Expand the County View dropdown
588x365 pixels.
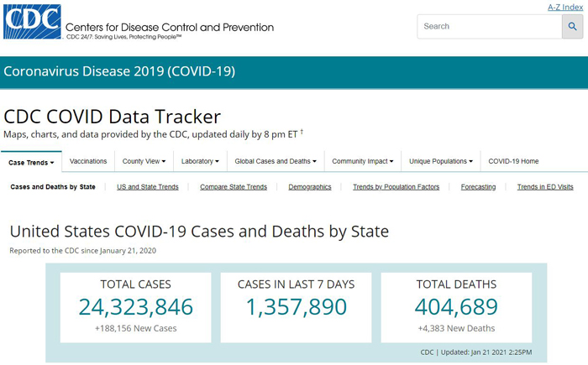point(144,161)
